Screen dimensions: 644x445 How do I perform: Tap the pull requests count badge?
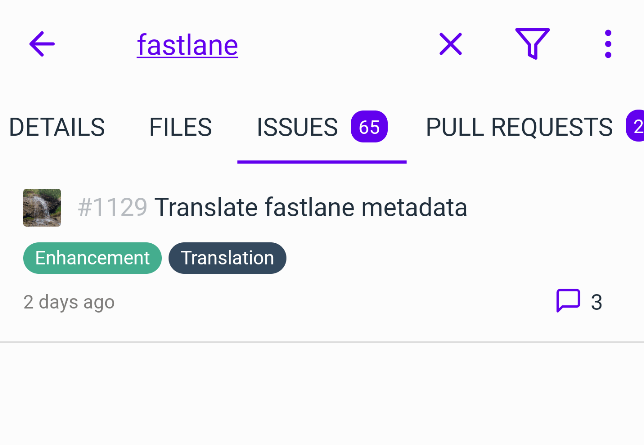pyautogui.click(x=635, y=126)
